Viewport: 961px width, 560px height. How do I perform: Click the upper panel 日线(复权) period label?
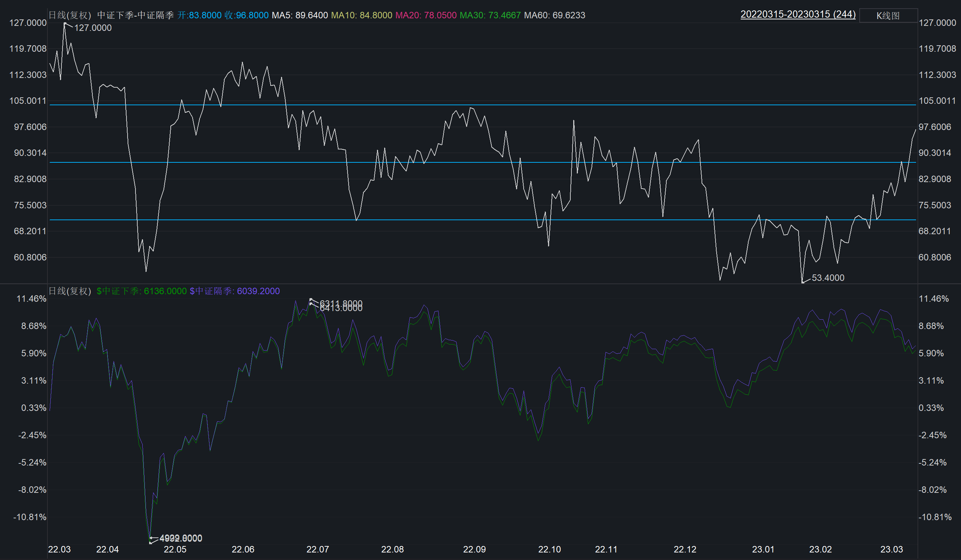click(x=70, y=15)
